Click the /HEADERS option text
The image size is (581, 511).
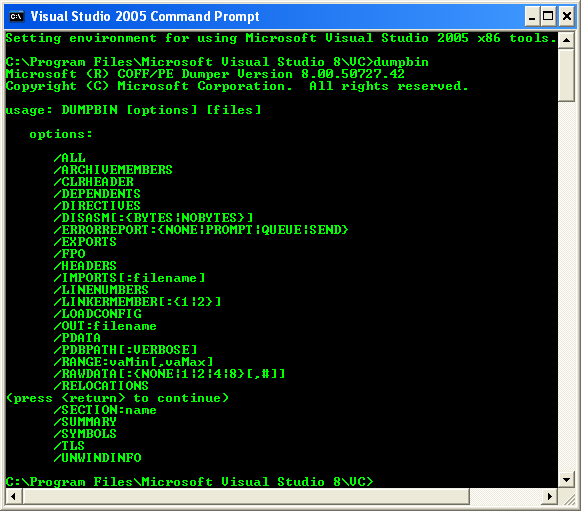pyautogui.click(x=85, y=266)
